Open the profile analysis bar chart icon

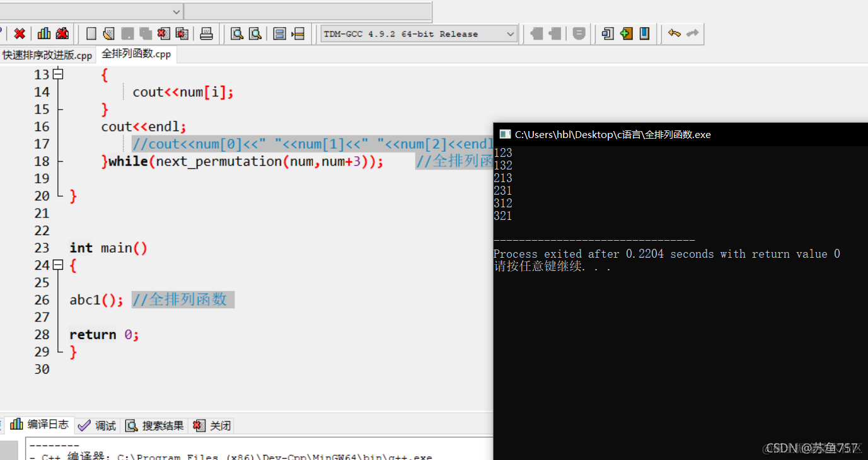point(44,33)
